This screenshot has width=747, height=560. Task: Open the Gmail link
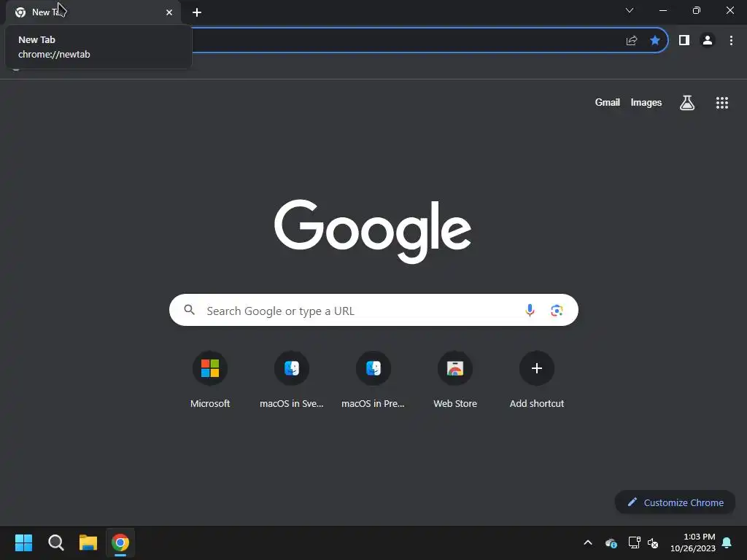[x=607, y=102]
